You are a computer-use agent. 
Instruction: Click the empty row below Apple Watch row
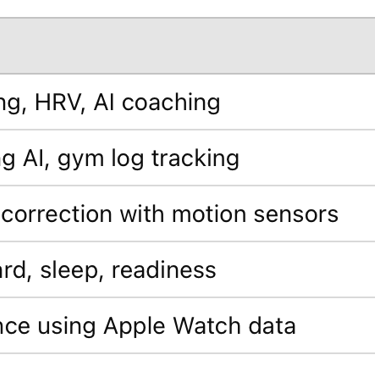[x=187, y=360]
